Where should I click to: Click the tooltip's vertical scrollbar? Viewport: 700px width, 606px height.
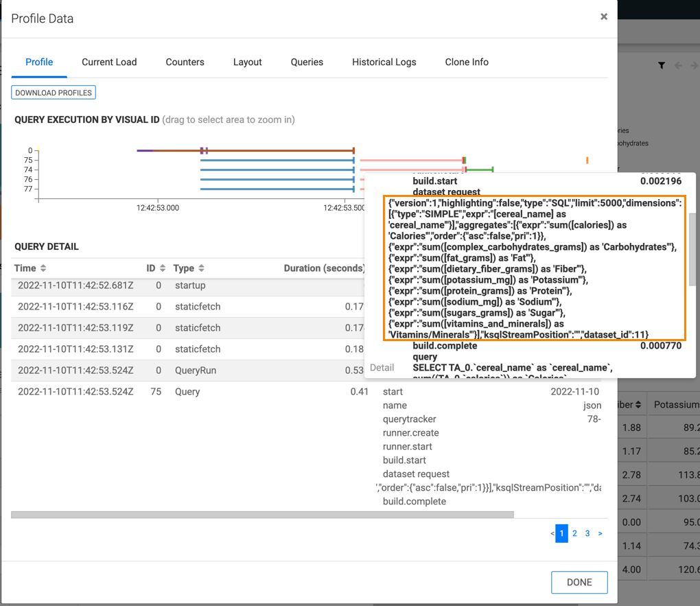point(692,248)
